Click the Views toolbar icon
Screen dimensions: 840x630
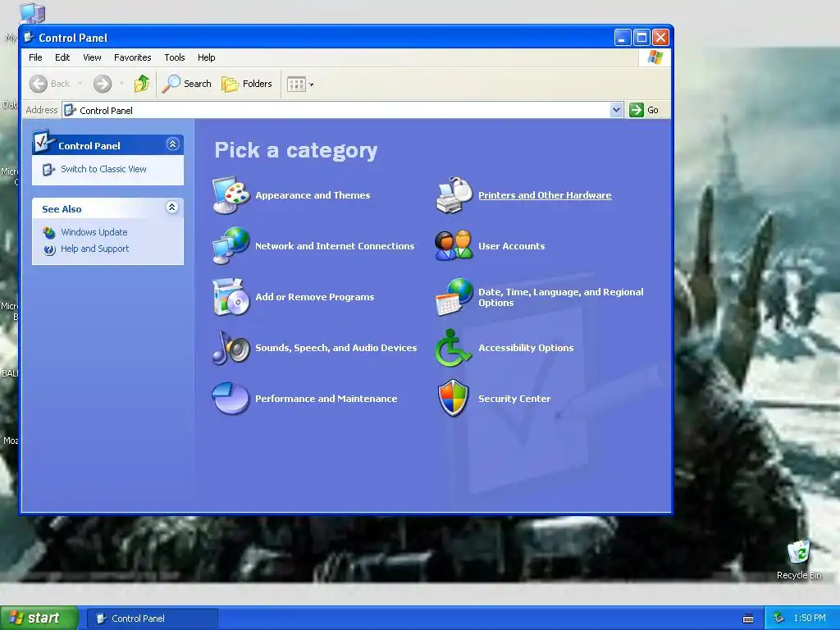pos(296,84)
